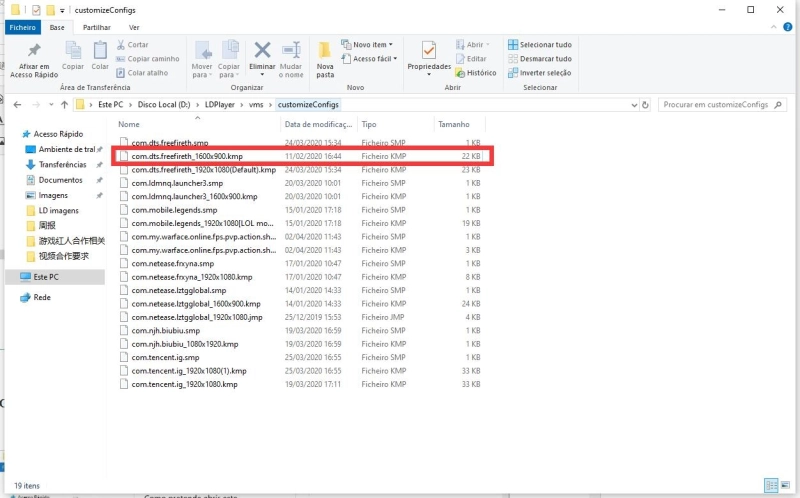Click Inverter seleção in the ribbon

[540, 72]
